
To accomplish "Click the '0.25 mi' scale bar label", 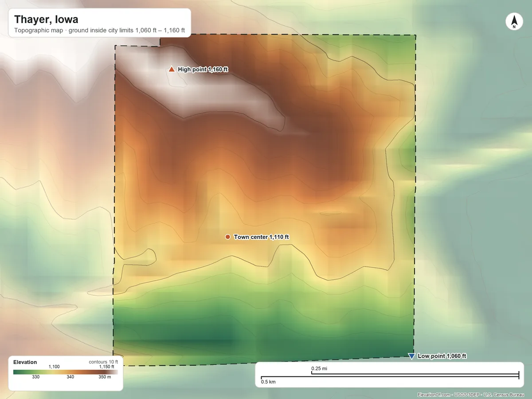I will coord(319,368).
